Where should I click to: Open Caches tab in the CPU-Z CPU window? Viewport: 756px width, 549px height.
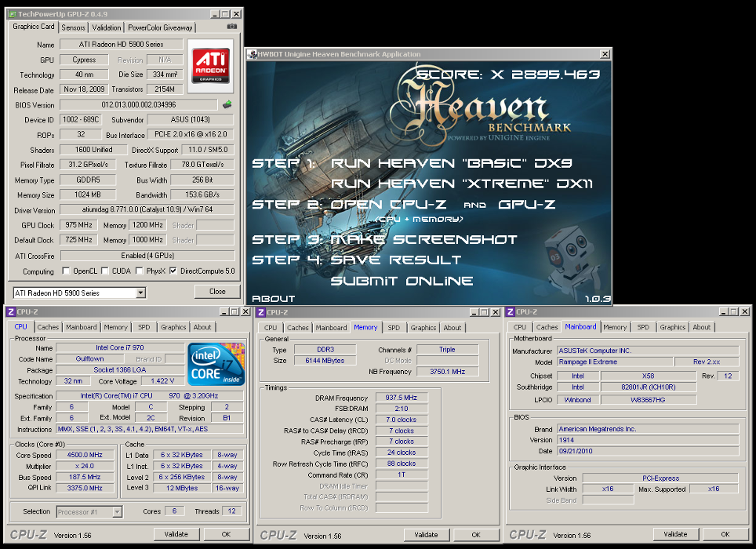pyautogui.click(x=48, y=327)
